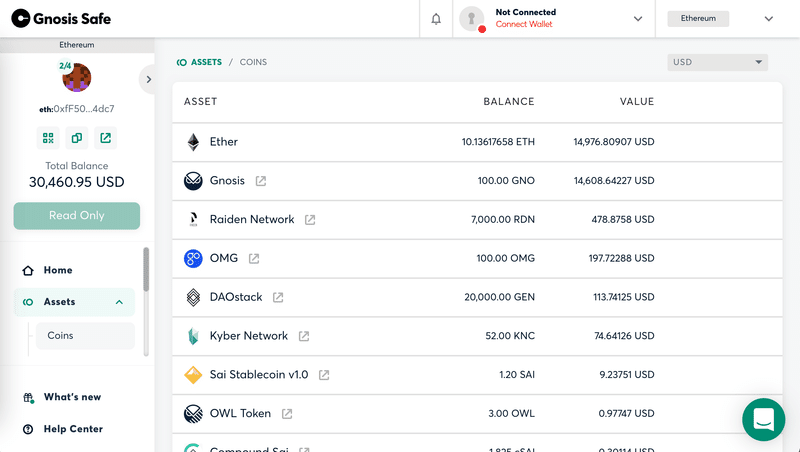Click the Gnosis Safe logo
This screenshot has height=452, width=800.
click(61, 18)
